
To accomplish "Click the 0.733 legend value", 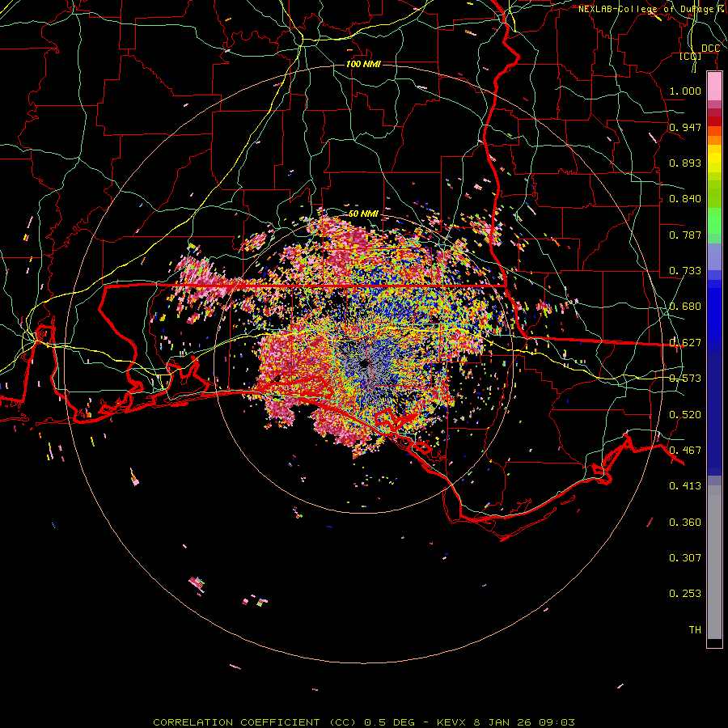I will click(x=685, y=271).
